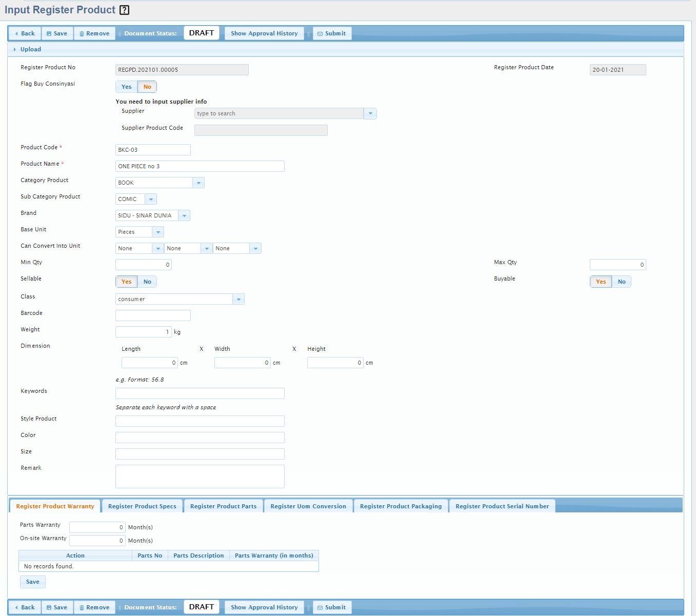696x616 pixels.
Task: Click the Save button in top toolbar
Action: coord(57,33)
